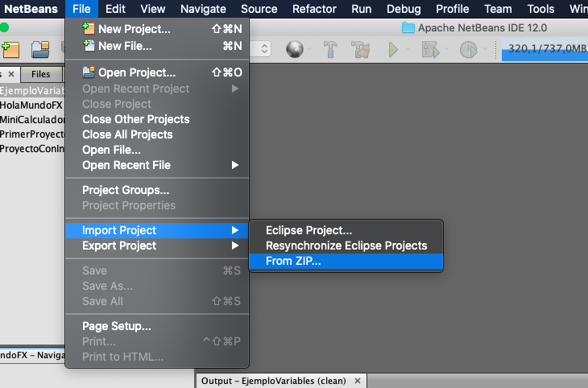Image resolution: width=588 pixels, height=388 pixels.
Task: Select HolaMundoFX project in tree
Action: [31, 105]
